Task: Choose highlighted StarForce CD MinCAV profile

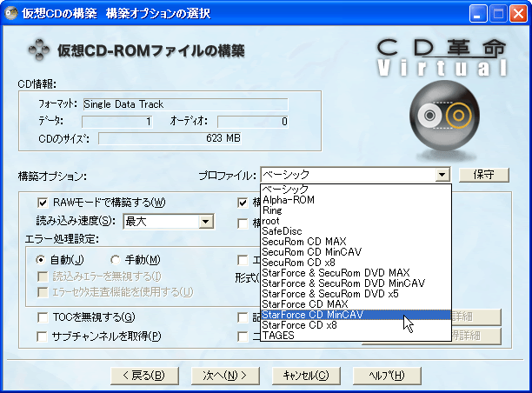Action: coord(356,315)
